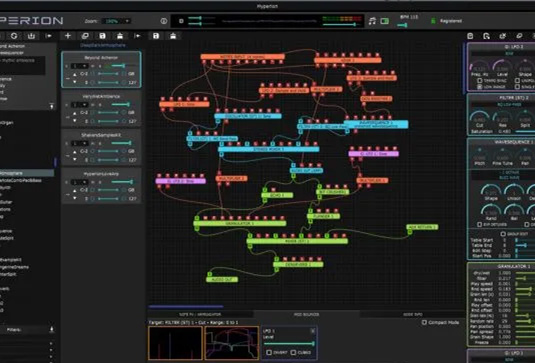Screen dimensions: 535x363
Task: Select the GRANULATOR 1 node
Action: tap(240, 223)
